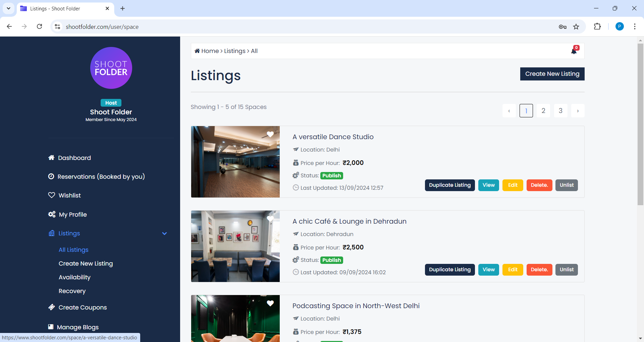View the Café & Lounge listing
The image size is (644, 342).
(x=489, y=270)
